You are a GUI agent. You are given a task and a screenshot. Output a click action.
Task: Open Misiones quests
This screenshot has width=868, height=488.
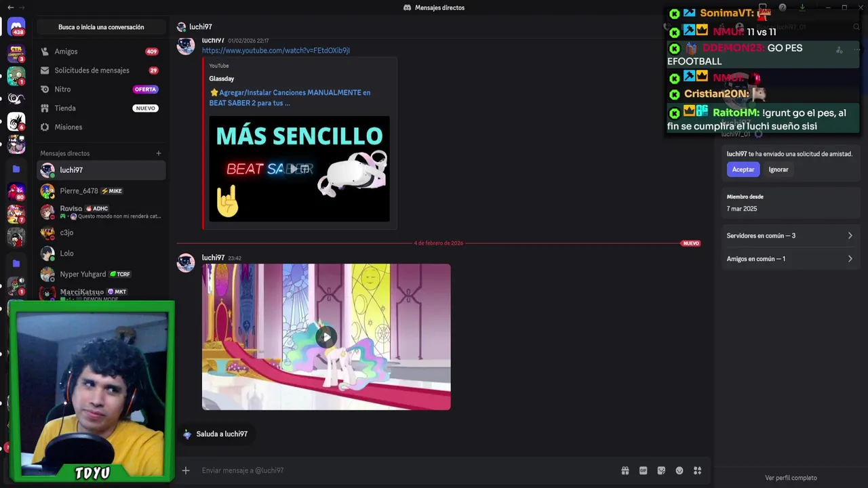click(101, 127)
